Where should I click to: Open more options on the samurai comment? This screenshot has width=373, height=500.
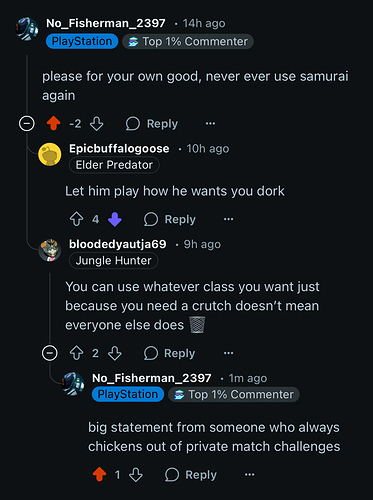point(210,124)
